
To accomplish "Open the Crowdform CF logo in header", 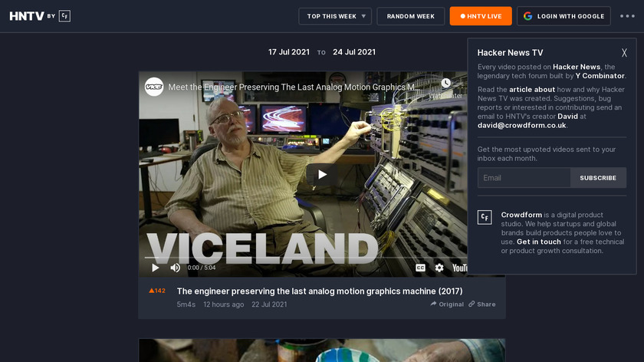I will (64, 16).
